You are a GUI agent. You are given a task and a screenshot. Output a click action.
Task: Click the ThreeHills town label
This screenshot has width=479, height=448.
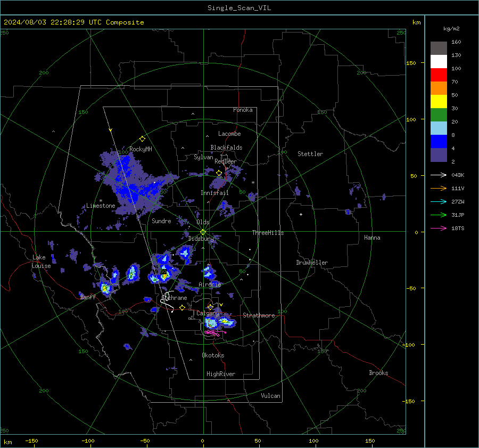268,233
